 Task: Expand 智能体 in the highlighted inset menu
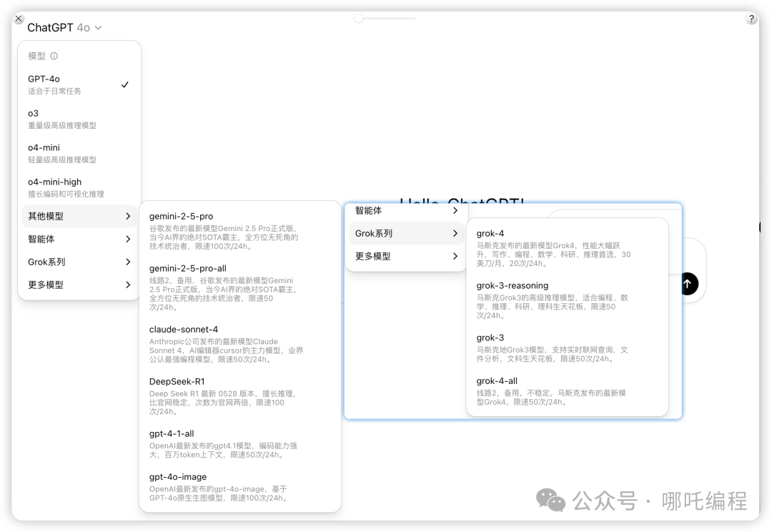[406, 211]
